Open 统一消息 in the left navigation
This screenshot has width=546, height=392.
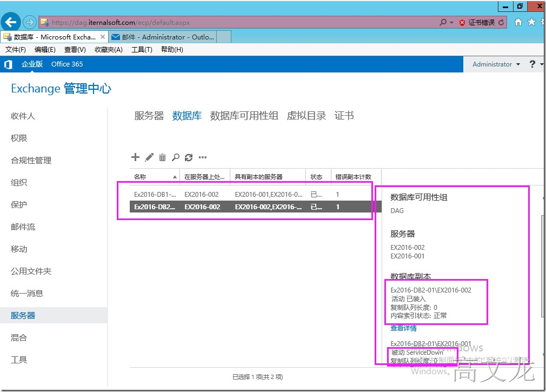[x=27, y=294]
